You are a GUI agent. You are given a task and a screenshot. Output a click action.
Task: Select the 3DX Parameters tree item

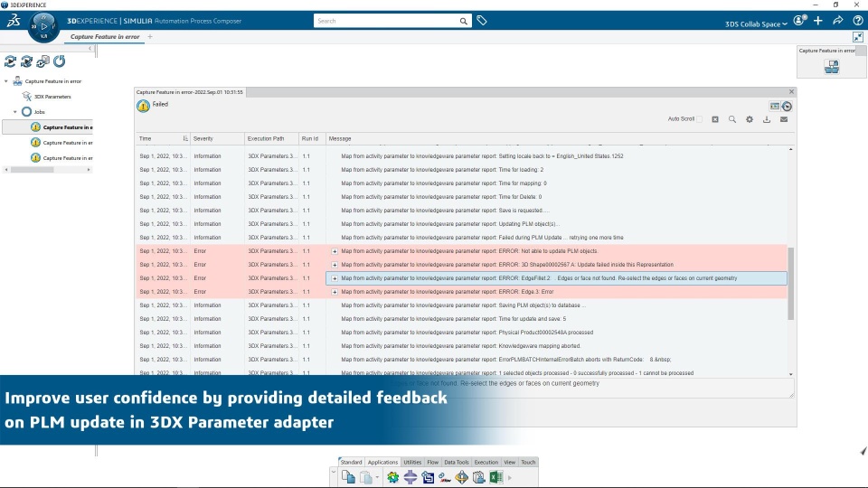click(52, 97)
